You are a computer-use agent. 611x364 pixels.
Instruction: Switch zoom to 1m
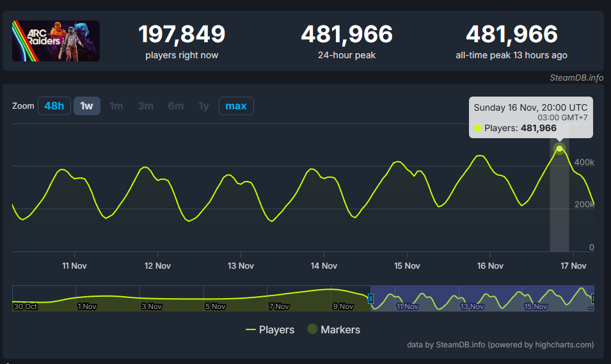pyautogui.click(x=116, y=106)
